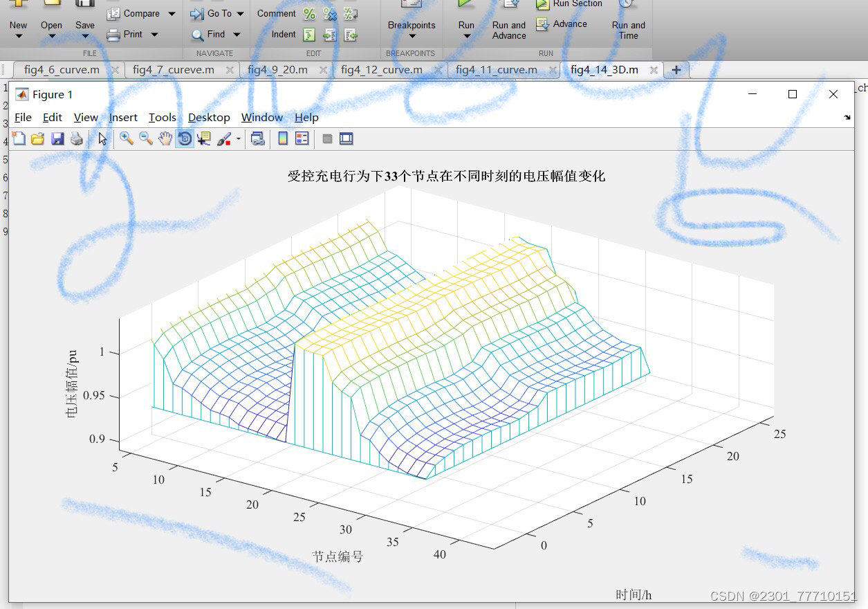This screenshot has width=868, height=609.
Task: Select the Pan hand tool
Action: click(165, 139)
